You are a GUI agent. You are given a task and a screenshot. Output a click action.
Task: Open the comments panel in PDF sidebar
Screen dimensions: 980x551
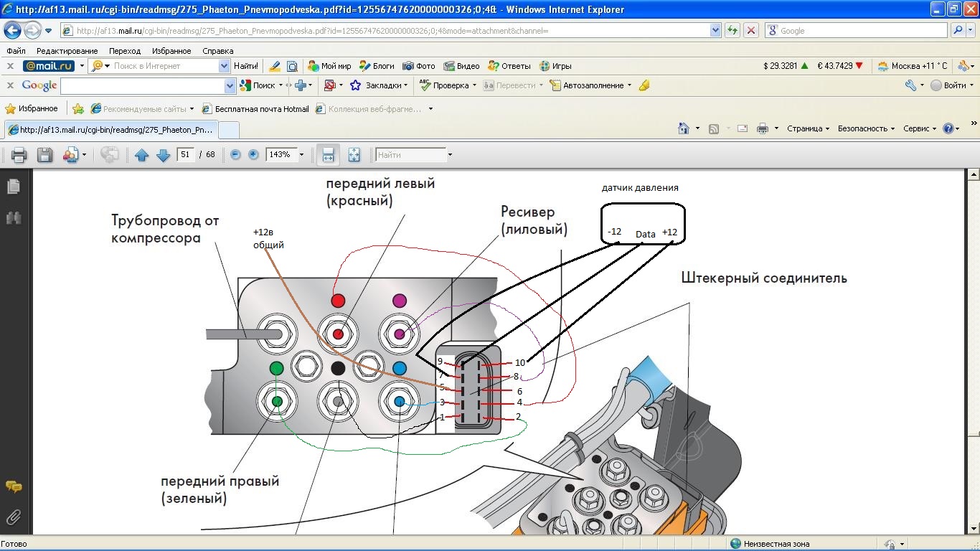coord(13,486)
